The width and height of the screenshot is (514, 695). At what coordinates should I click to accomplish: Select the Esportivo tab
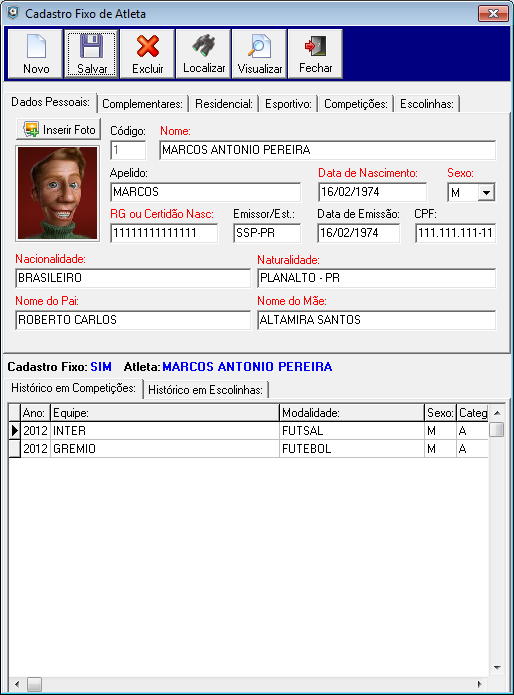pos(288,104)
